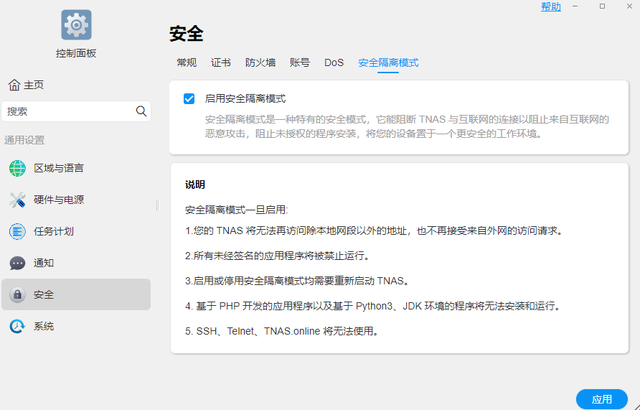This screenshot has height=410, width=640.
Task: Open the 防火墙 tab
Action: pyautogui.click(x=260, y=62)
